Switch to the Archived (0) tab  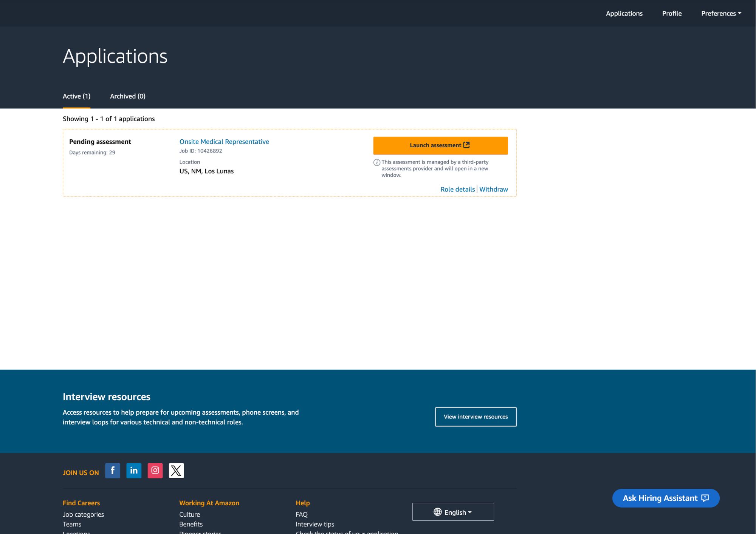(x=128, y=96)
